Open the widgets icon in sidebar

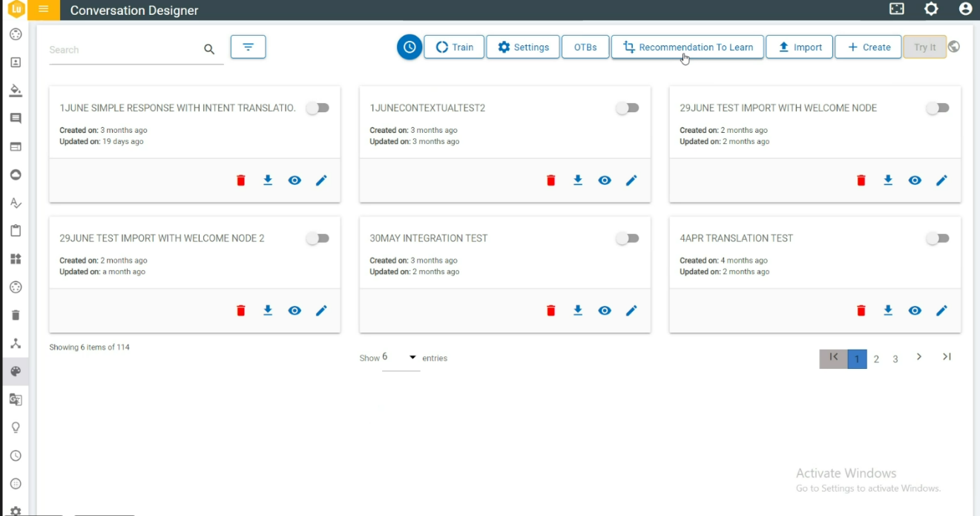16,259
